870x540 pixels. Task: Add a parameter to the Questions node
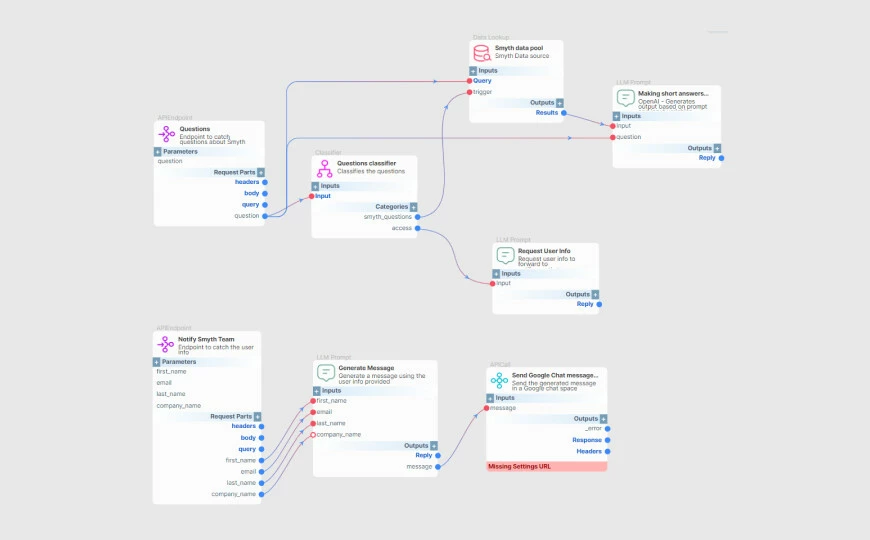pyautogui.click(x=158, y=152)
